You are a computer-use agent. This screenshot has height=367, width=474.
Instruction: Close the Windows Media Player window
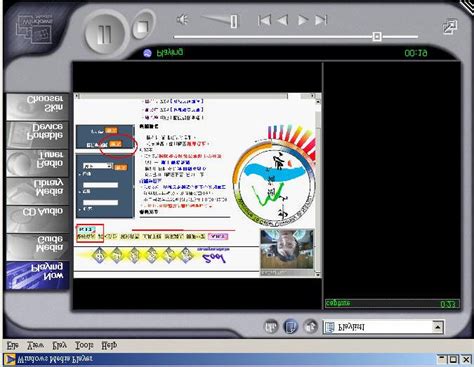point(466,360)
